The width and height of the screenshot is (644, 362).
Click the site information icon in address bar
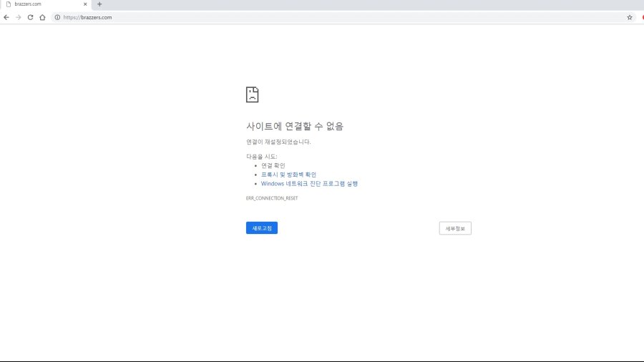click(x=57, y=17)
